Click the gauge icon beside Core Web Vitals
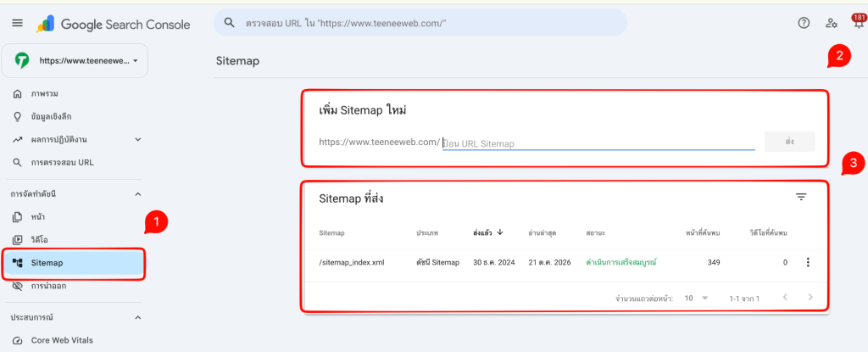 click(18, 340)
